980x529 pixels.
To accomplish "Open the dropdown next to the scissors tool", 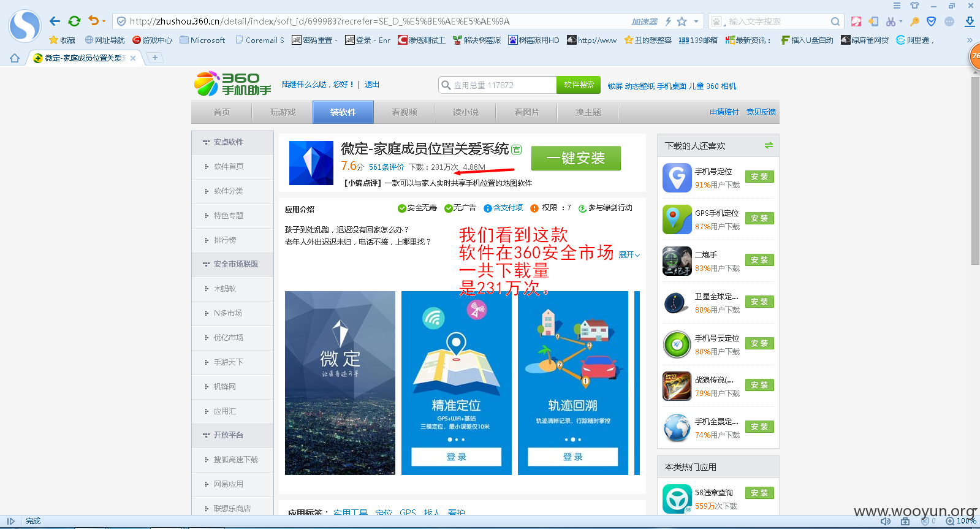I will (x=901, y=21).
